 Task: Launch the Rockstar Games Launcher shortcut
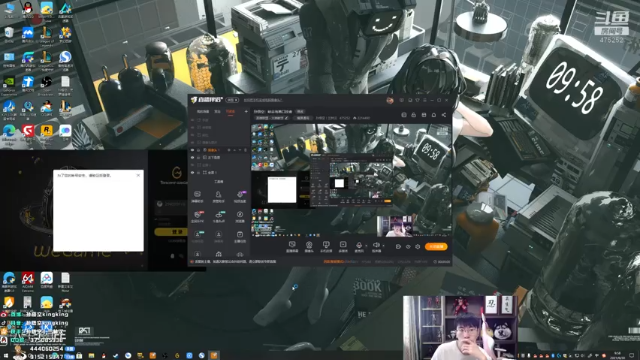click(47, 131)
